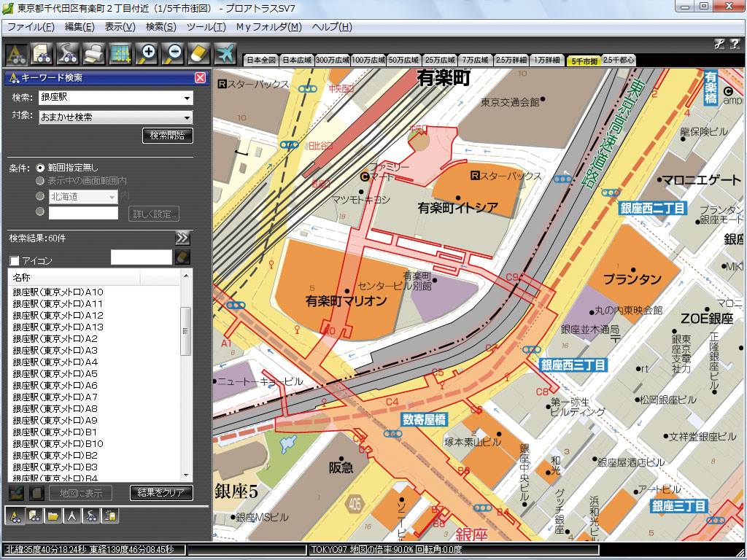The height and width of the screenshot is (560, 747).
Task: Click the Starbucks R icon near 有楽町イトシア
Action: pyautogui.click(x=474, y=176)
